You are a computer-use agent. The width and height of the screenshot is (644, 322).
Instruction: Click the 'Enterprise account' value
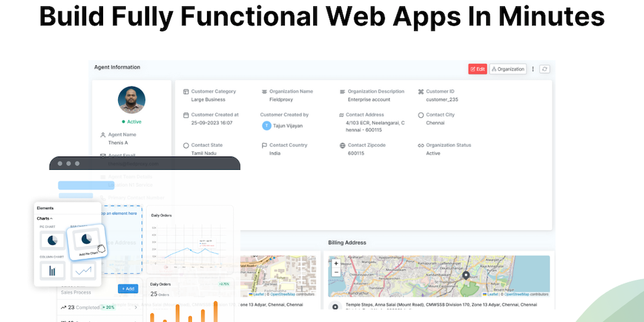point(369,100)
